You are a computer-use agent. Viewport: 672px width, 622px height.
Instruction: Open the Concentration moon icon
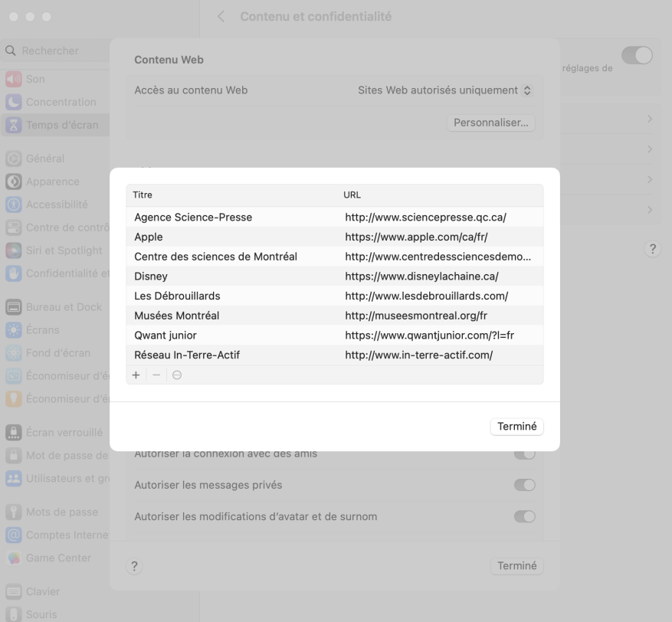pyautogui.click(x=14, y=102)
